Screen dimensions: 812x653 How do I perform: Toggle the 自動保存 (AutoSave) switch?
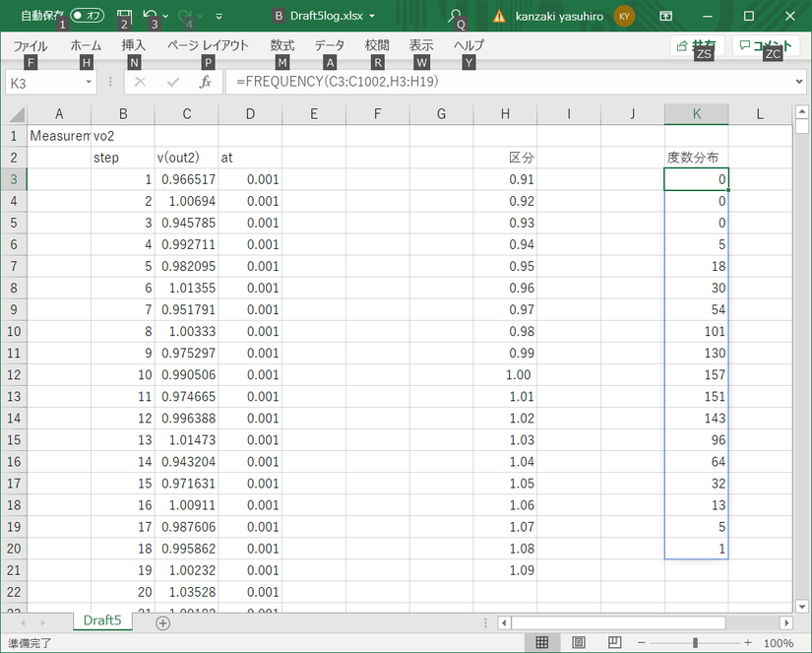pos(87,16)
